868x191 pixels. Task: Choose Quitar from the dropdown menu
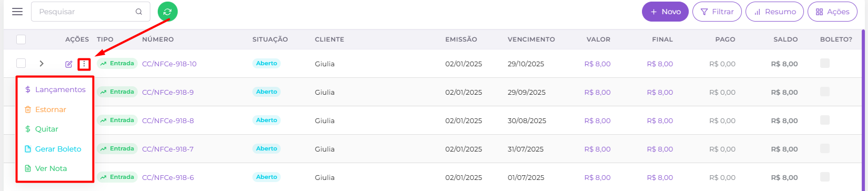[x=42, y=129]
